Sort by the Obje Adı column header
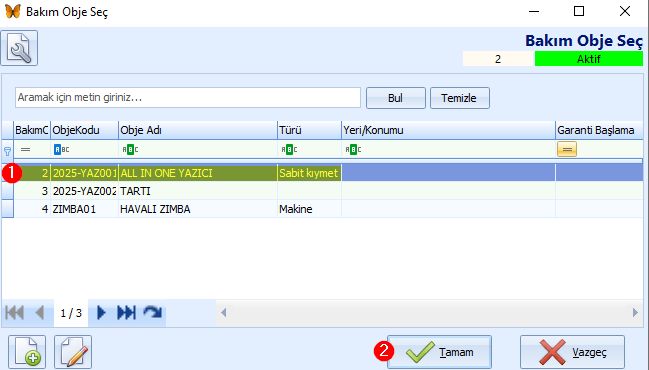649x370 pixels. [198, 130]
